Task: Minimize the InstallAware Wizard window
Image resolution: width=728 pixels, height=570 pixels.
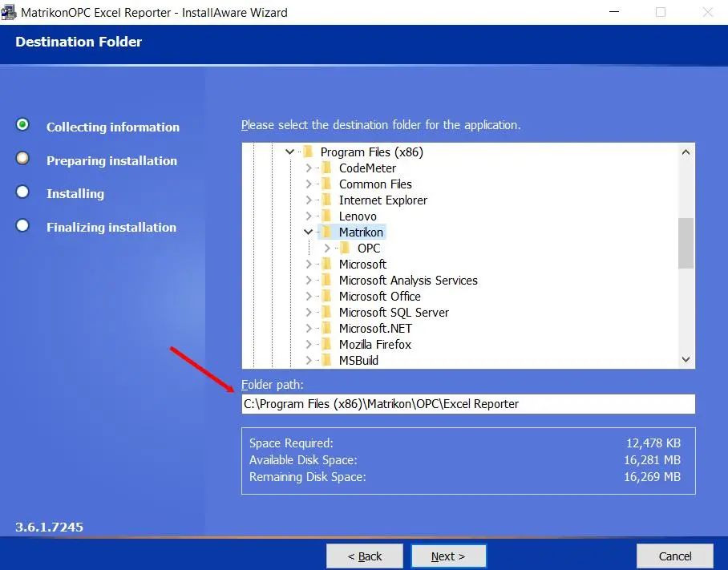Action: 614,12
